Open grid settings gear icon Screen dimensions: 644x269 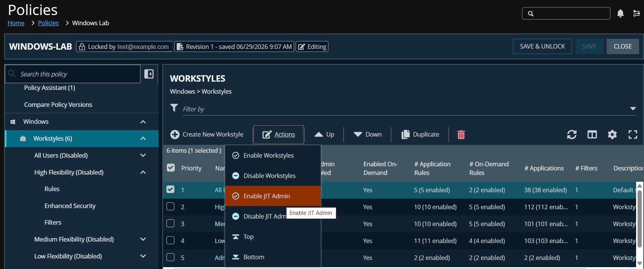(612, 134)
